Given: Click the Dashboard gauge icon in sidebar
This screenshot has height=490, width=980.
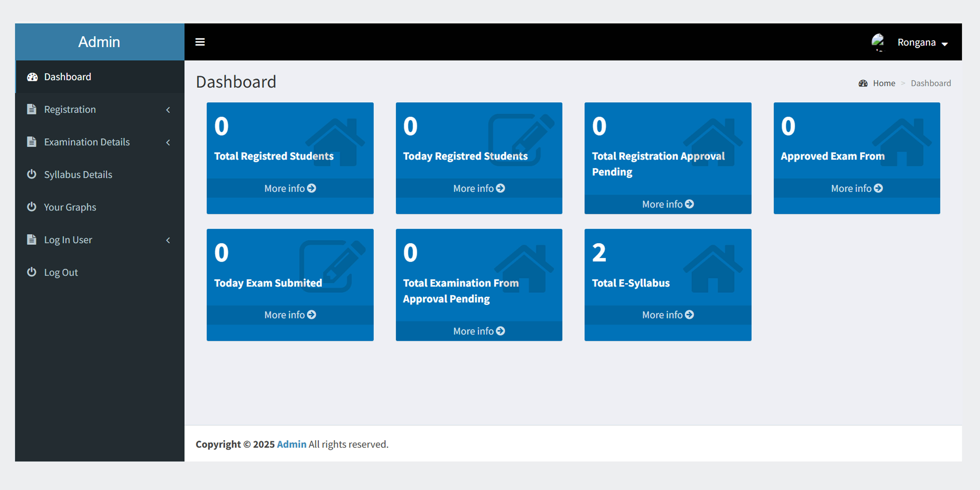Looking at the screenshot, I should pos(32,77).
